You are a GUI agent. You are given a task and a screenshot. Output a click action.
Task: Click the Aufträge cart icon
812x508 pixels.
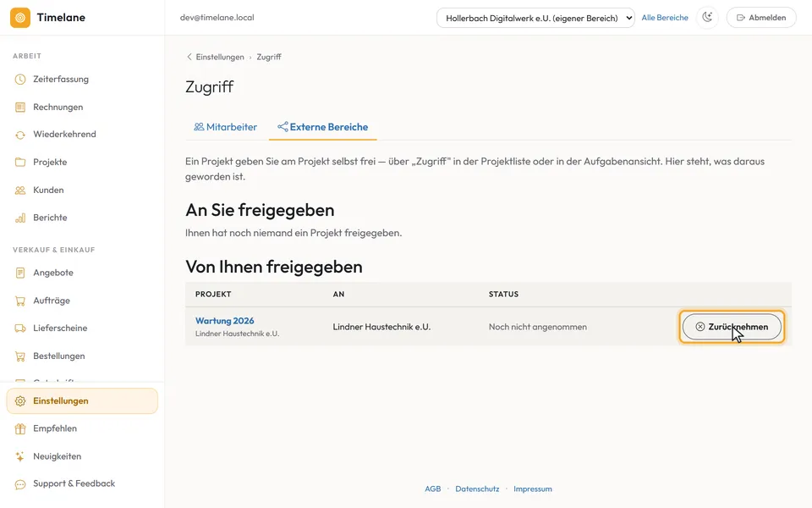pos(20,301)
